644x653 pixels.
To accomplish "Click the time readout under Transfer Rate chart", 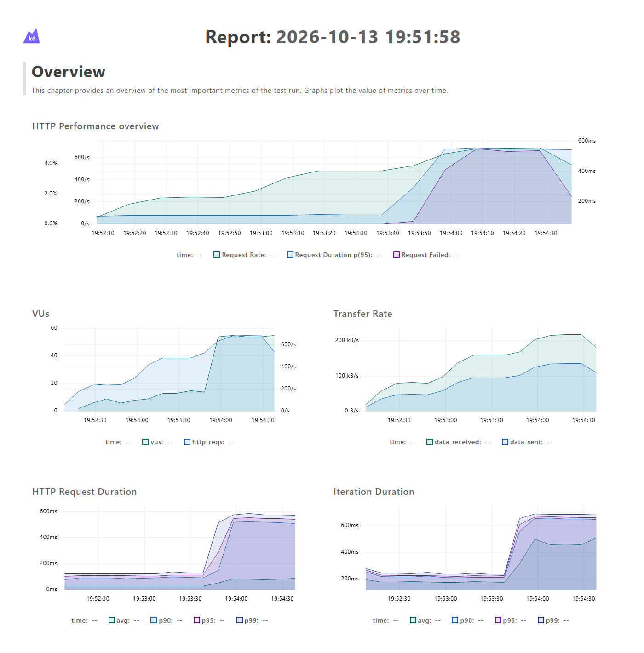I will 402,442.
